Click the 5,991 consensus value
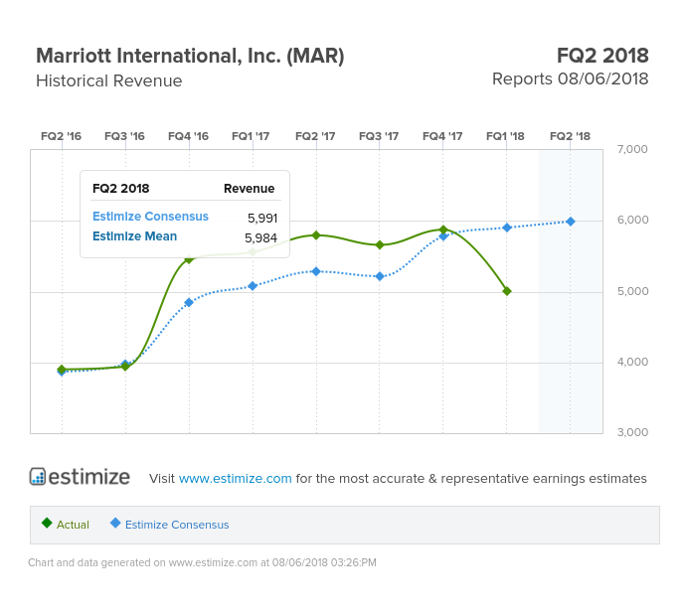 262,218
